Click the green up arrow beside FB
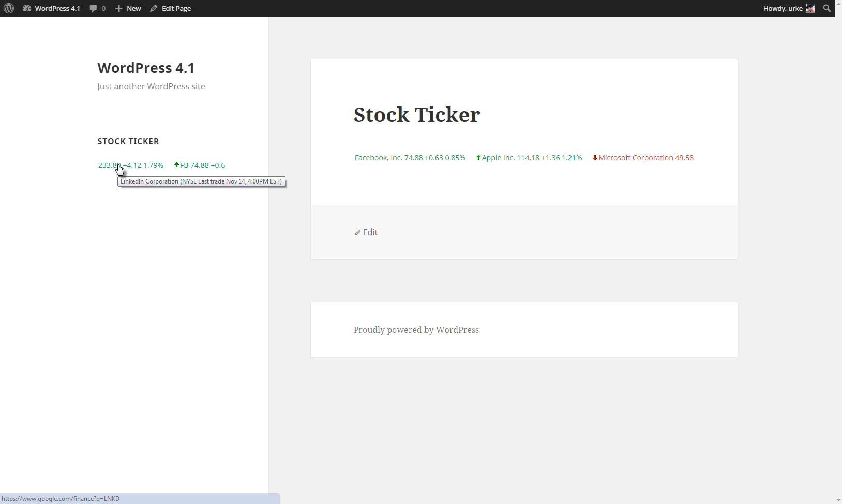Viewport: 842px width, 504px height. 176,165
